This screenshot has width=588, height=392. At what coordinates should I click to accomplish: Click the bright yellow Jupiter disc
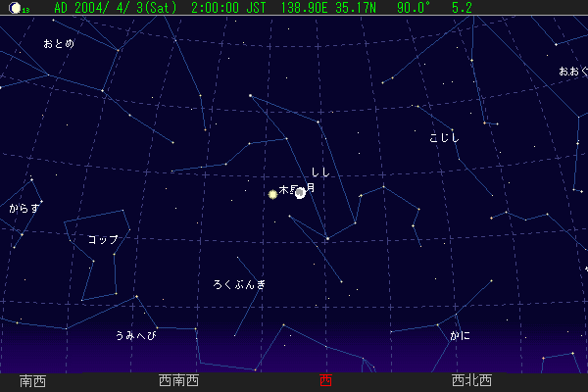272,194
